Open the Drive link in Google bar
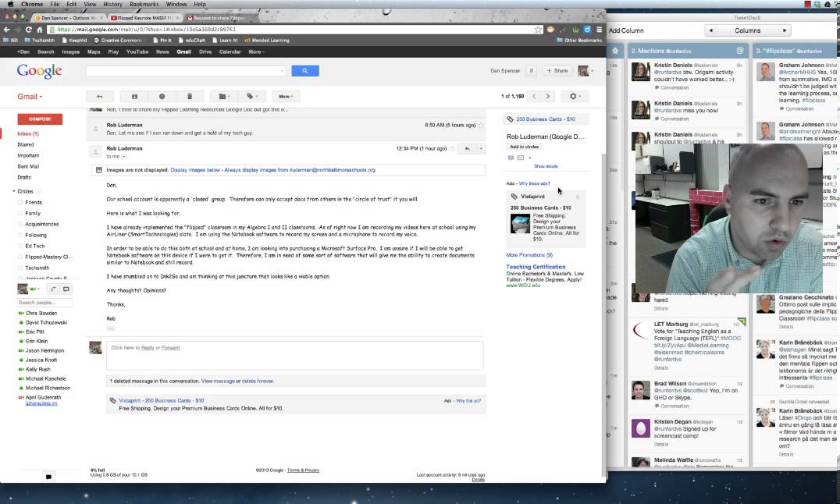The image size is (840, 504). pos(205,52)
